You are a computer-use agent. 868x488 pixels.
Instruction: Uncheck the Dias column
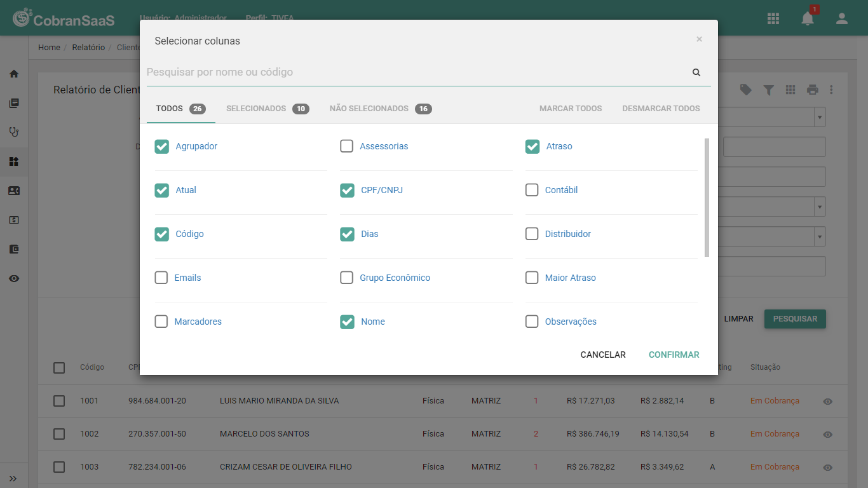pos(347,234)
